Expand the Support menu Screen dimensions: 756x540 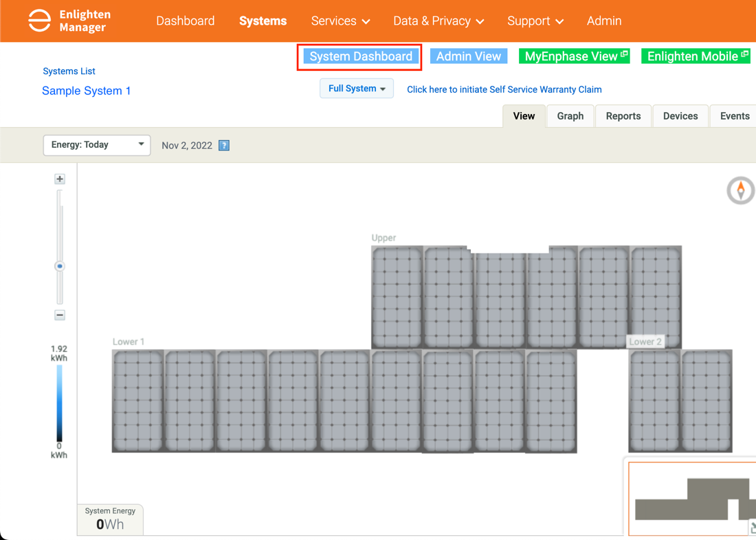(535, 21)
